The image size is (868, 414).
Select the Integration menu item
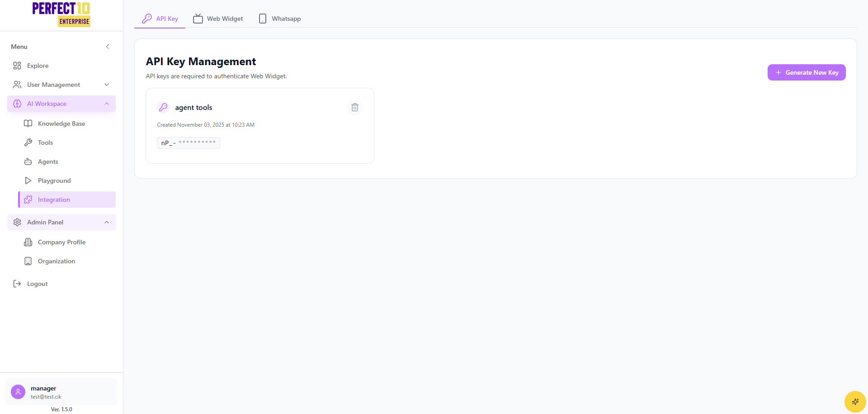67,200
